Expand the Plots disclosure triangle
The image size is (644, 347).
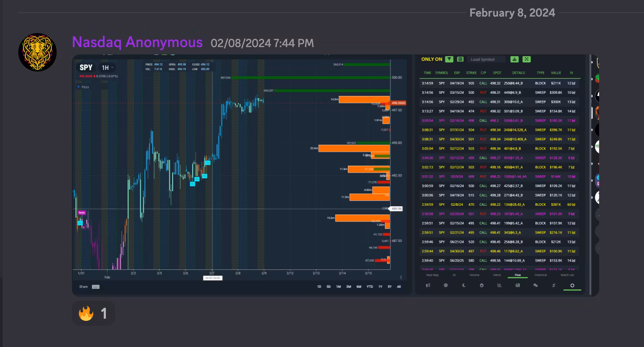tap(79, 87)
